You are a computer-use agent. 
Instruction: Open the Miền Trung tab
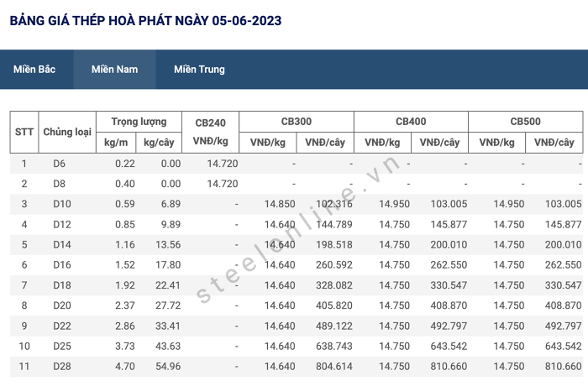click(200, 70)
